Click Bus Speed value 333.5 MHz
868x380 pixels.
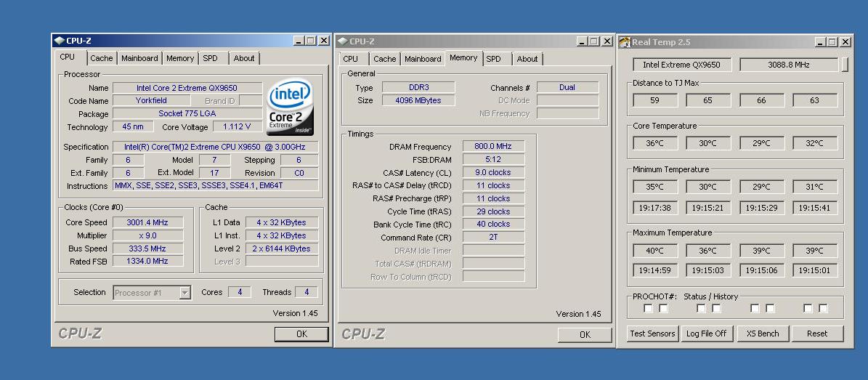coord(147,248)
